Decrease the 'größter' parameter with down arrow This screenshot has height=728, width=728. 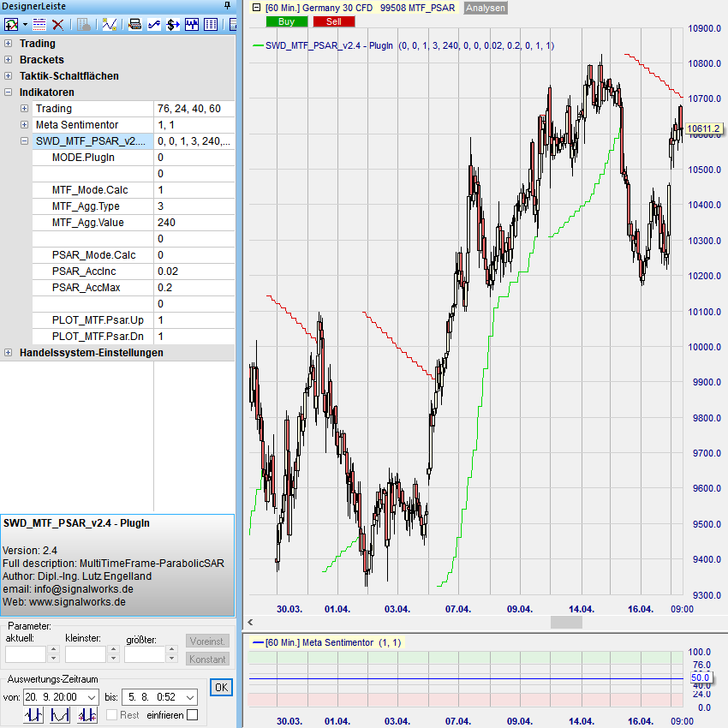(172, 659)
